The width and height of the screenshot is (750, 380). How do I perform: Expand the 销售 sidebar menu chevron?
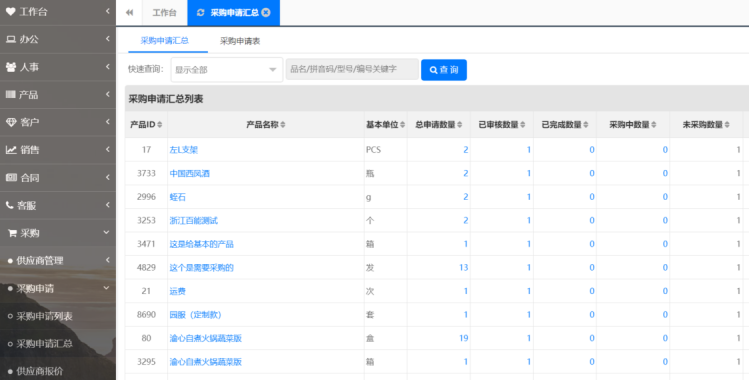pyautogui.click(x=108, y=149)
